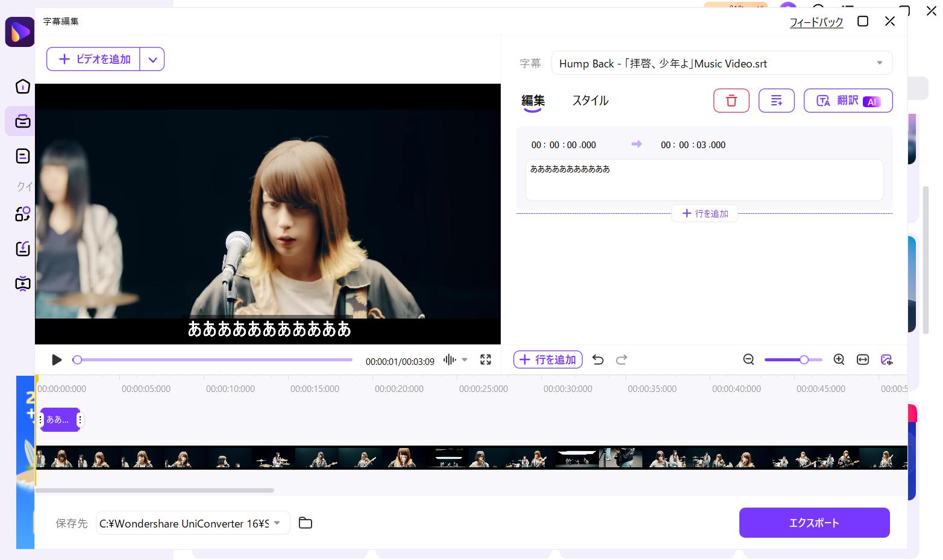Fit the timeline to window width
Image resolution: width=943 pixels, height=560 pixels.
coord(863,359)
